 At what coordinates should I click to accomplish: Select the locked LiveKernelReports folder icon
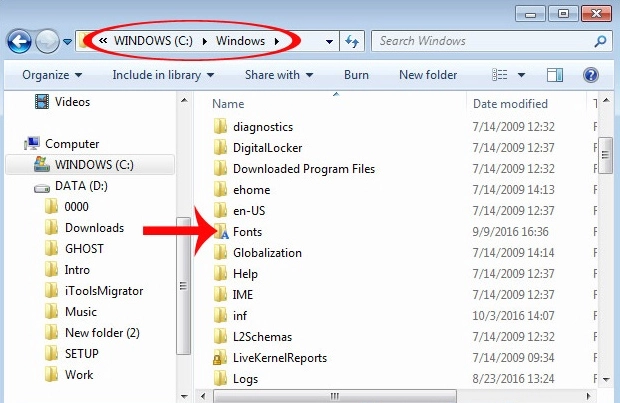click(x=220, y=358)
